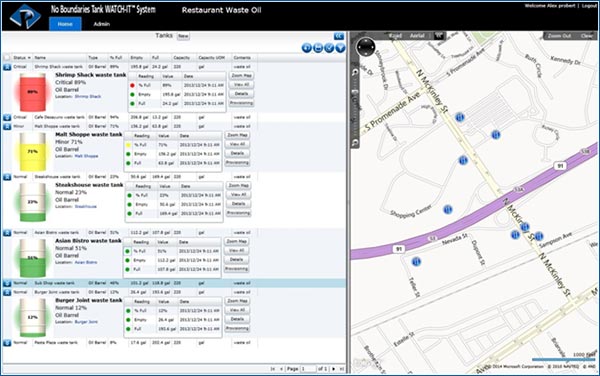Click the Zoom Out button on the map

[x=559, y=36]
